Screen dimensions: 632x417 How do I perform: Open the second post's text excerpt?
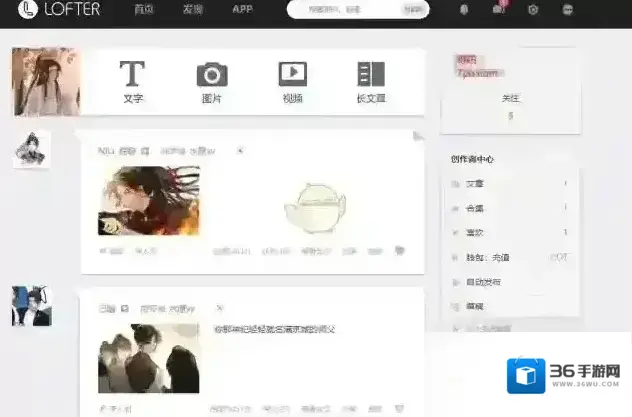(274, 330)
